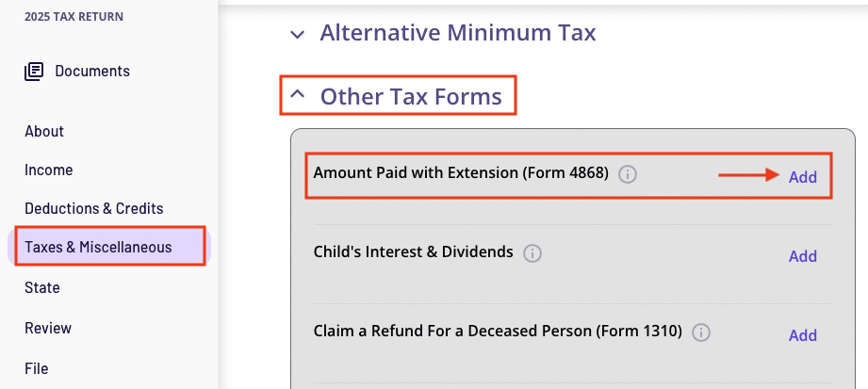Screen dimensions: 868x389
Task: Add Form 1310 deceased person refund claim
Action: point(803,335)
